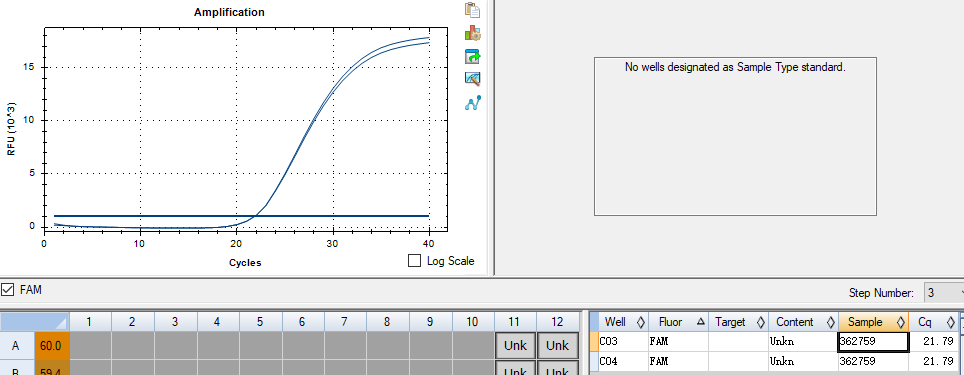
Task: Sort by the Cq column header
Action: (933, 322)
